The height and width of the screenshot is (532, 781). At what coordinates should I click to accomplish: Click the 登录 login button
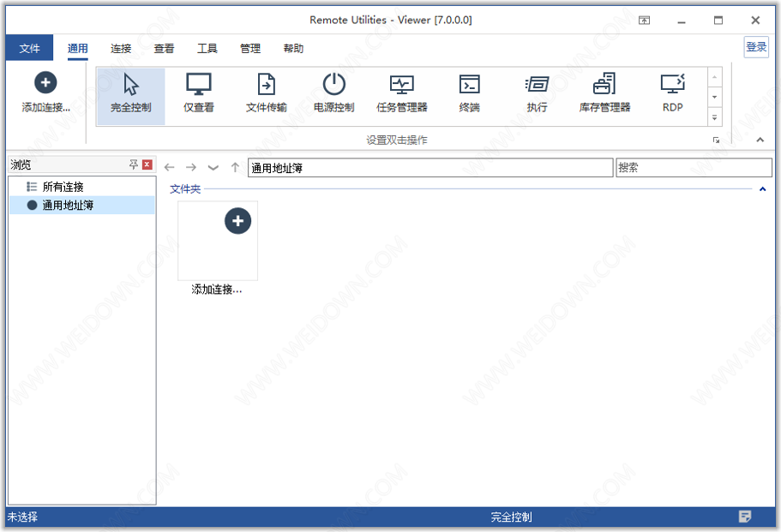coord(756,47)
